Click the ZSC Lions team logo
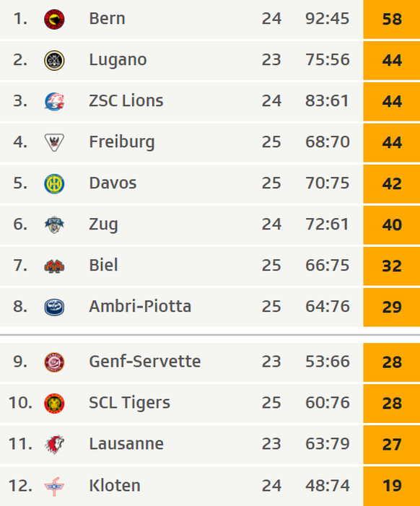 54,101
